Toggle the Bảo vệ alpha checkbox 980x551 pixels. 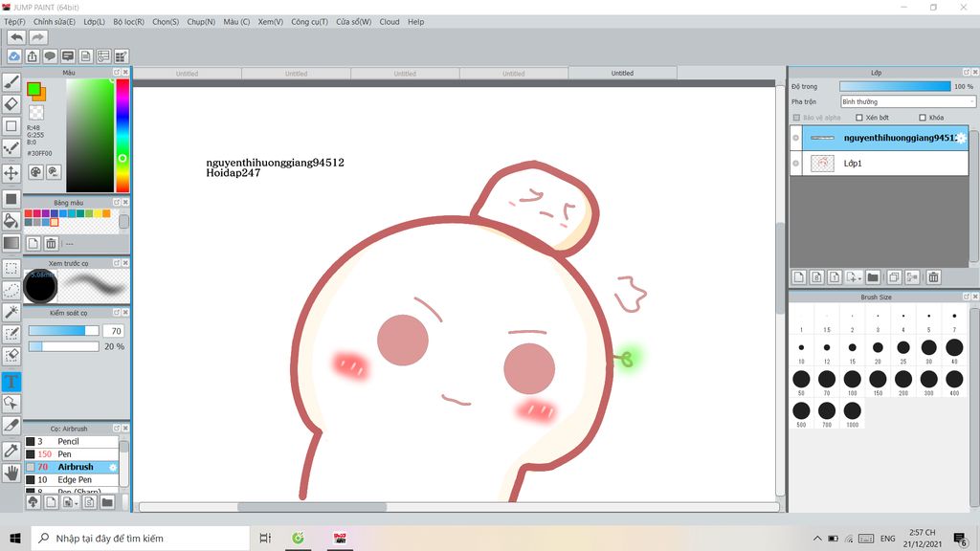[796, 118]
